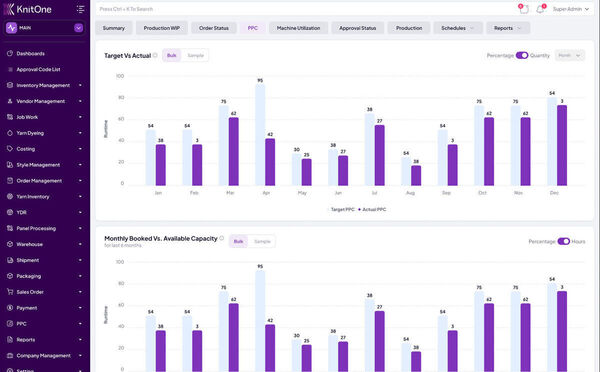
Task: Switch to the Machine Utilization tab
Action: pos(298,28)
